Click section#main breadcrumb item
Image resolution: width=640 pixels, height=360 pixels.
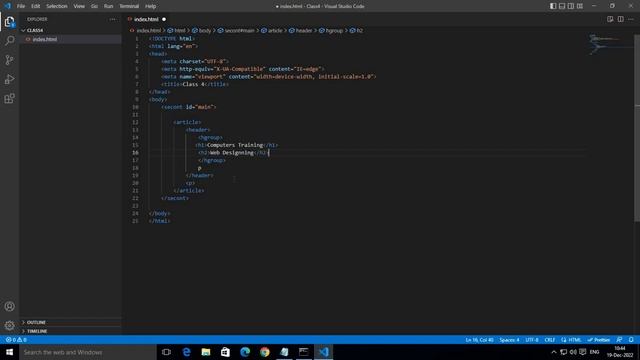(x=236, y=30)
